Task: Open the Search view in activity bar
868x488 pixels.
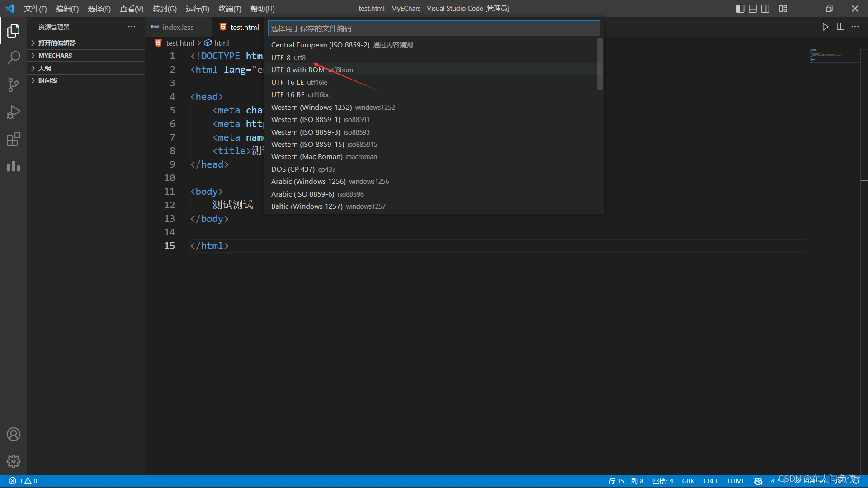Action: pyautogui.click(x=14, y=58)
